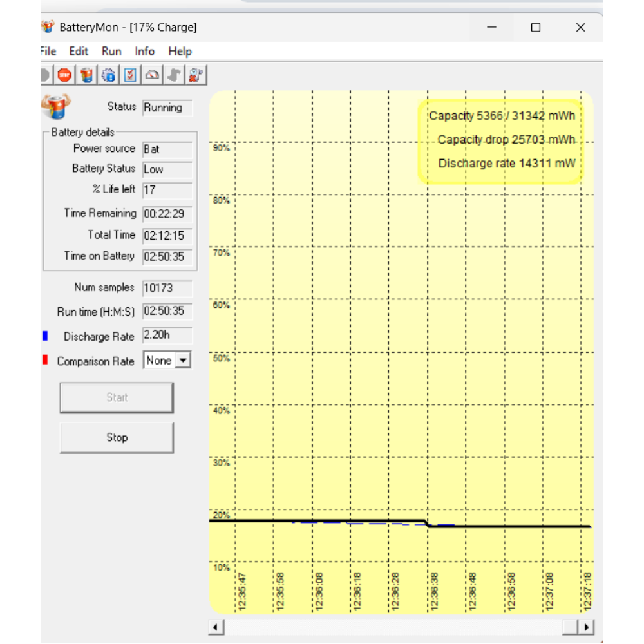Click the muscular battery logo beside Status
644x644 pixels.
point(56,106)
